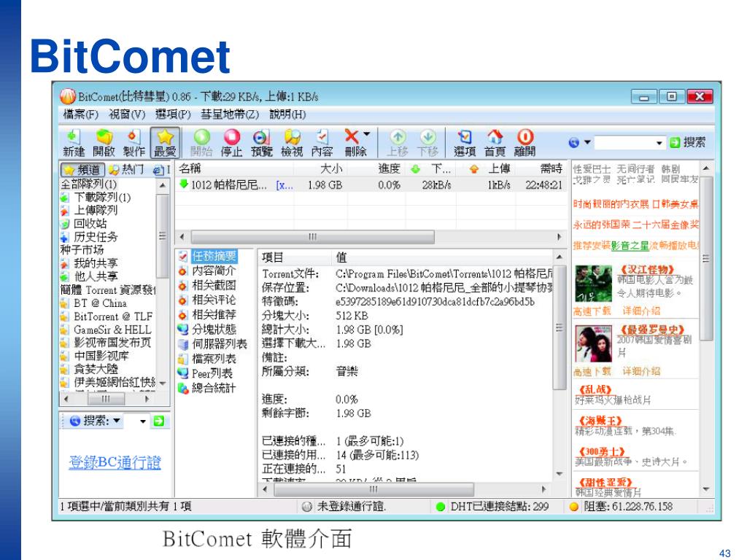Click the 刪除 (Delete) red X icon
Viewport: 747px width, 560px height.
click(x=352, y=136)
